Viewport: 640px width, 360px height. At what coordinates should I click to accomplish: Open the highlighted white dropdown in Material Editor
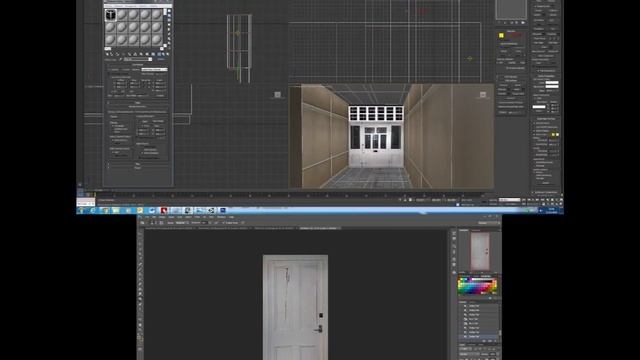click(x=154, y=70)
